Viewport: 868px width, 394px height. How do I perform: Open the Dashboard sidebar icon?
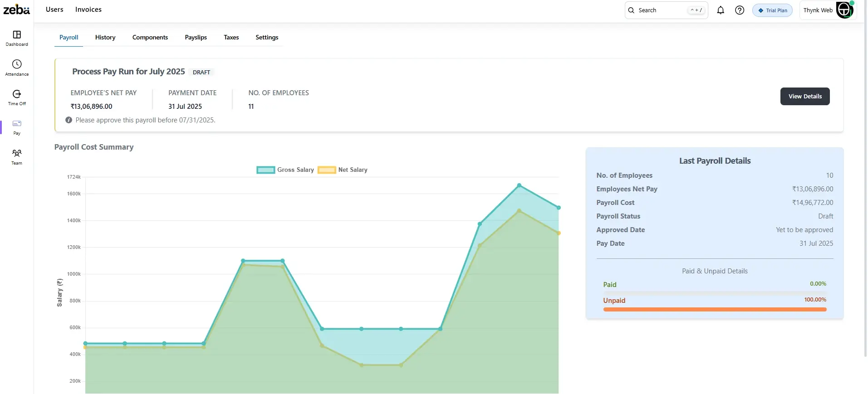(x=17, y=35)
